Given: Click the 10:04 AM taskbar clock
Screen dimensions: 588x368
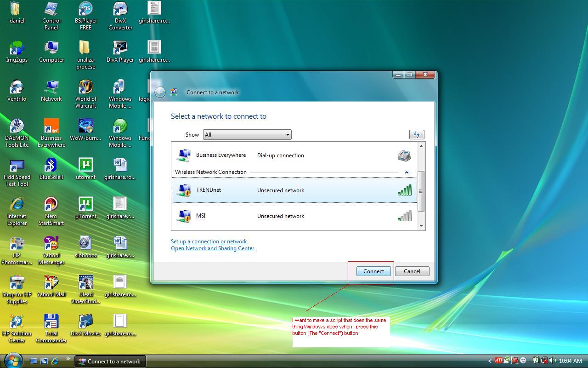Looking at the screenshot, I should pyautogui.click(x=571, y=361).
